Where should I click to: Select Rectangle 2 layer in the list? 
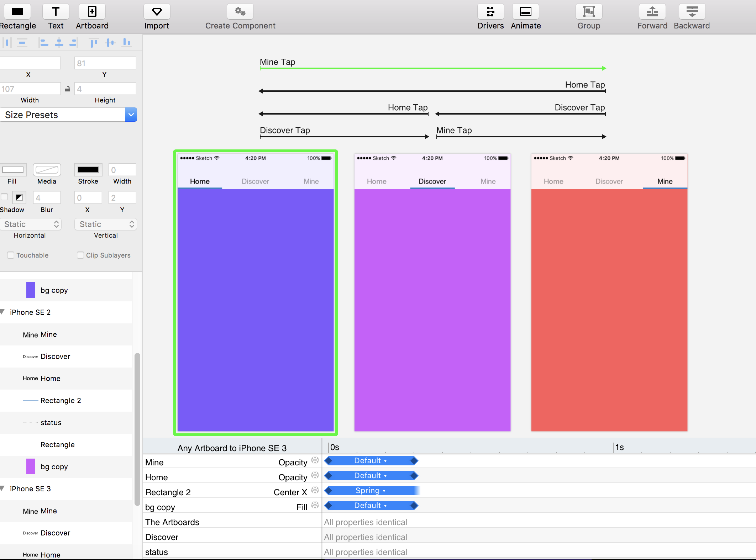pyautogui.click(x=66, y=401)
